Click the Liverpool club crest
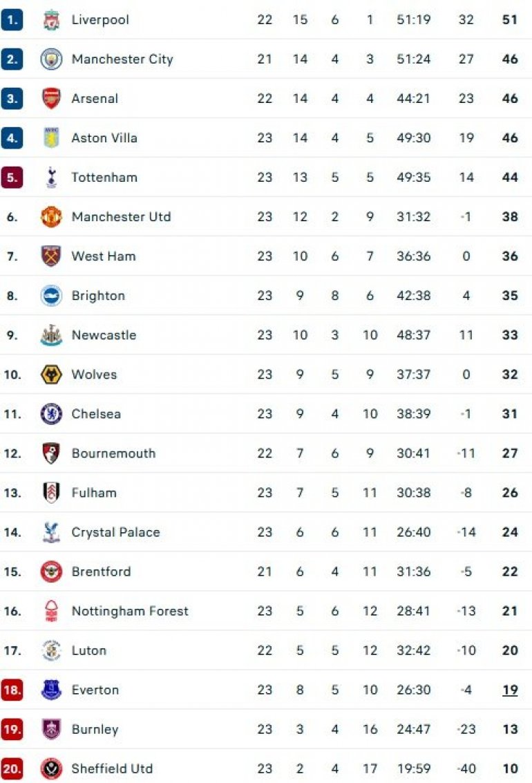 click(51, 20)
